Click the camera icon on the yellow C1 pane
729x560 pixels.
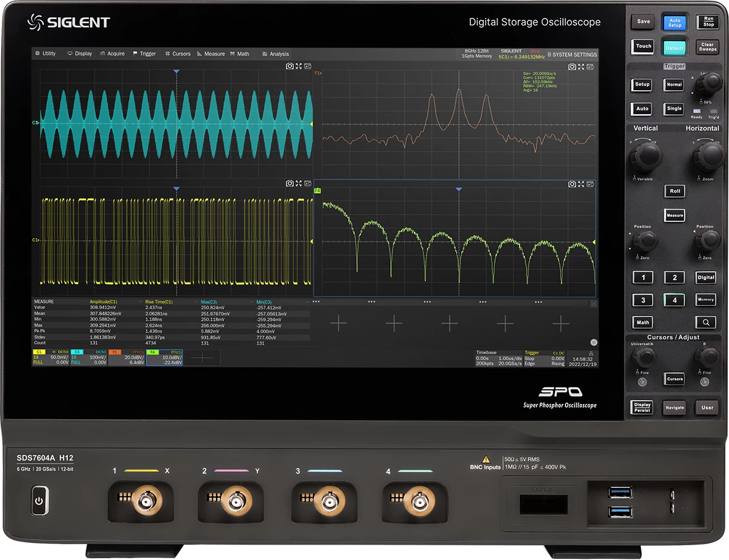coord(289,183)
